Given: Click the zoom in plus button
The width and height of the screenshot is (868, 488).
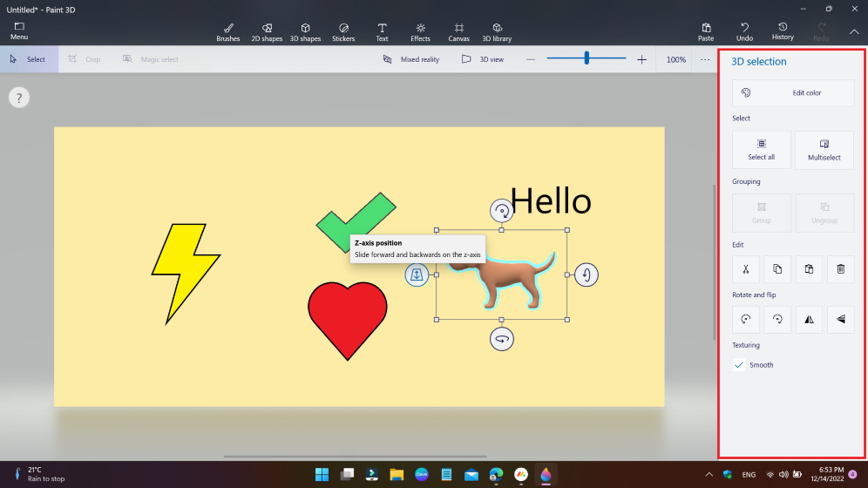Looking at the screenshot, I should pyautogui.click(x=641, y=59).
